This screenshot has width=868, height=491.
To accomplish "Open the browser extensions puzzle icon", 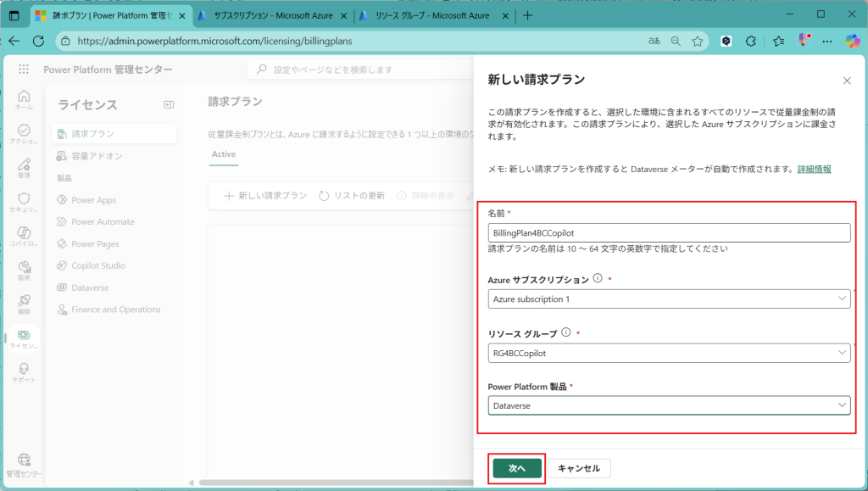I will (x=751, y=41).
